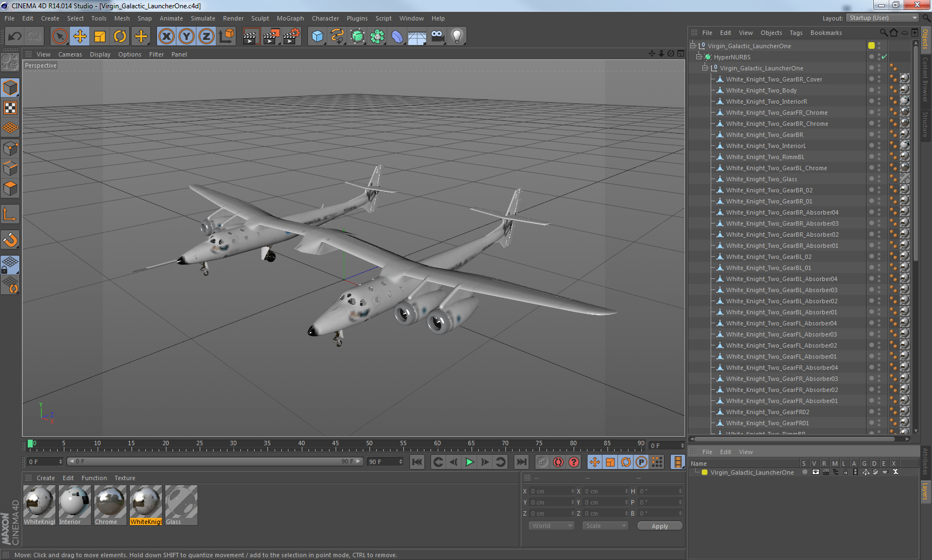Image resolution: width=932 pixels, height=560 pixels.
Task: Click Apply coordinates button
Action: (660, 526)
